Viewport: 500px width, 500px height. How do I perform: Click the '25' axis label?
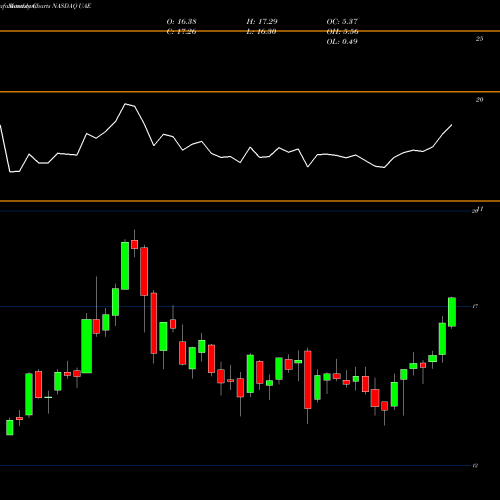(x=479, y=39)
